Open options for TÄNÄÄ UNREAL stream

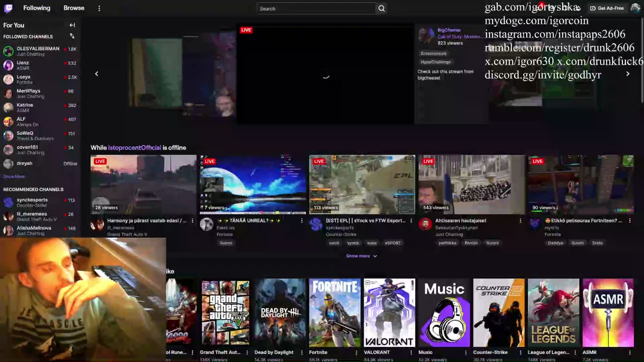coord(302,221)
